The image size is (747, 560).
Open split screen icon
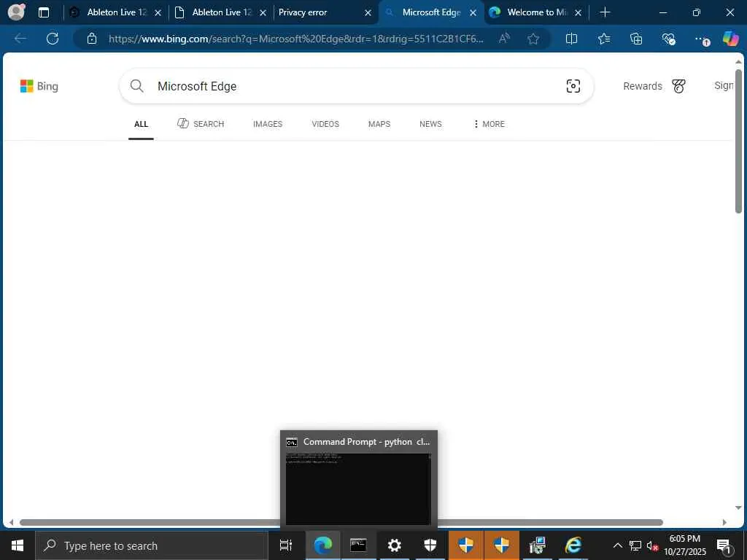pos(571,39)
